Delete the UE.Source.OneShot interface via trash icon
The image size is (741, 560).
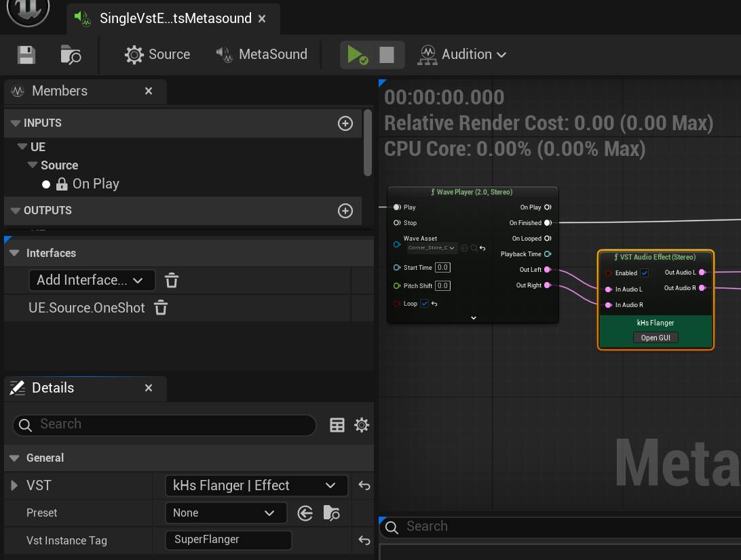click(x=160, y=307)
